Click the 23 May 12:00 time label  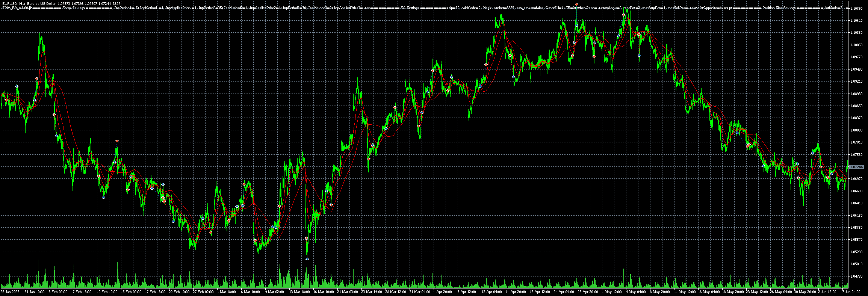(x=756, y=292)
